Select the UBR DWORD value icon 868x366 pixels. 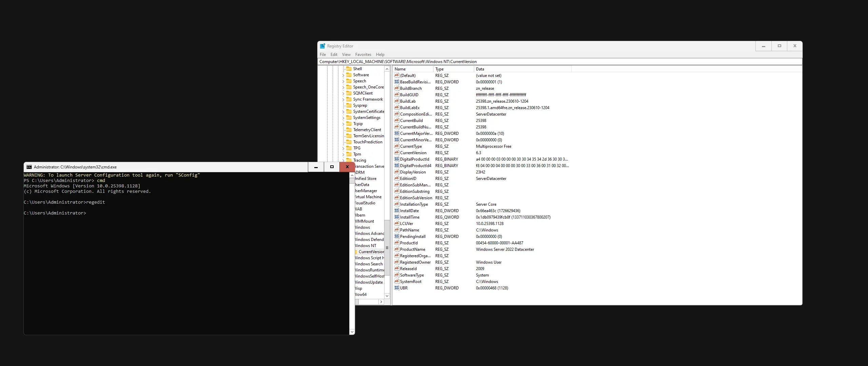point(396,288)
